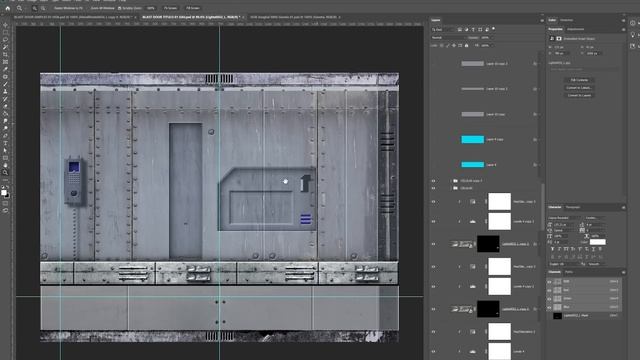The width and height of the screenshot is (640, 360).
Task: Open the layer filter Kind dropdown
Action: (443, 29)
